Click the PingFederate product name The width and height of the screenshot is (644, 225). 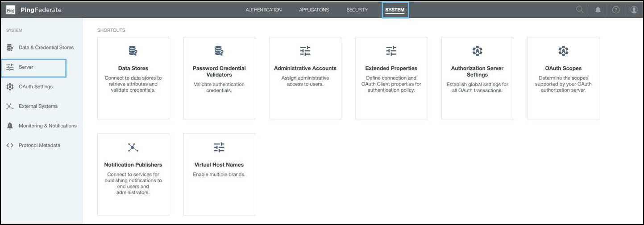41,10
